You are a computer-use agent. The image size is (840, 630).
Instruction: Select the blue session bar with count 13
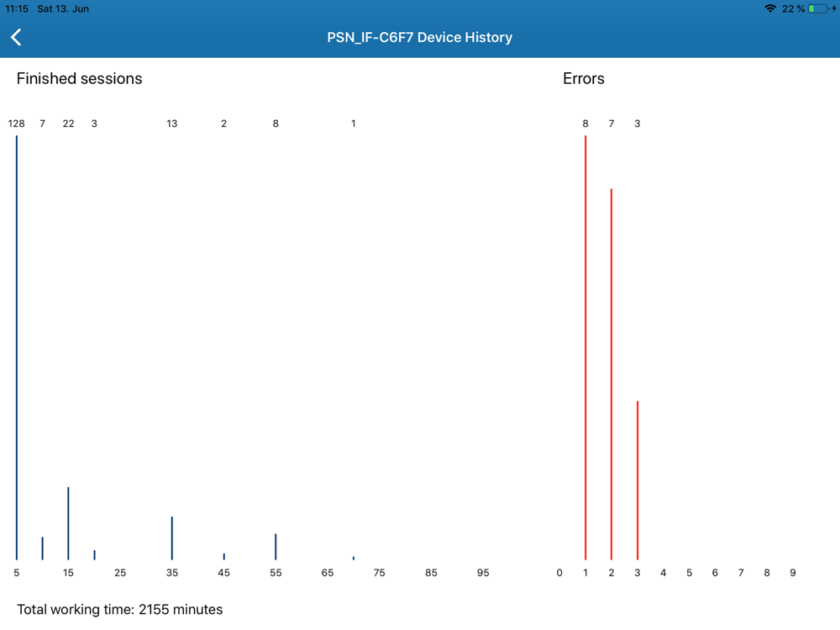pyautogui.click(x=172, y=538)
